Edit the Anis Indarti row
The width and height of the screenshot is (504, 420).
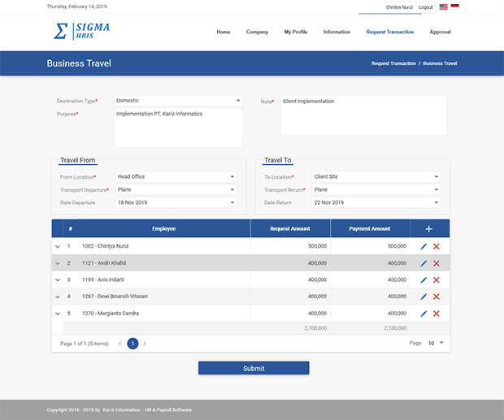tap(424, 280)
